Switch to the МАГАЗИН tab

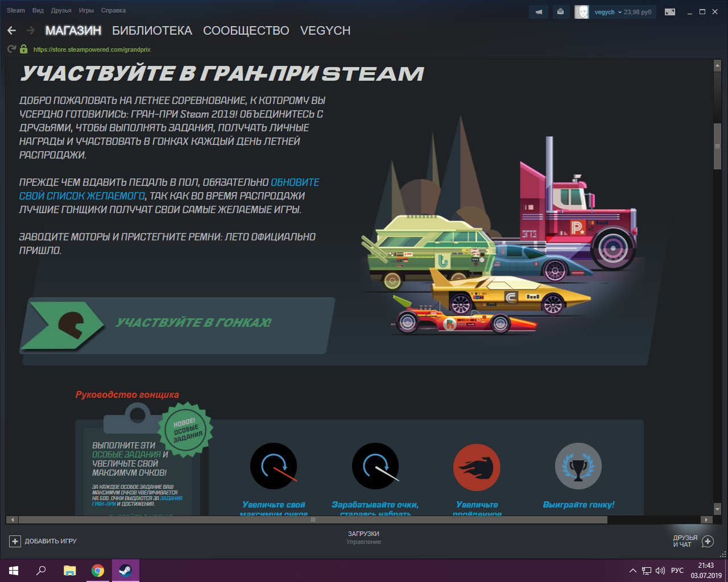tap(73, 31)
